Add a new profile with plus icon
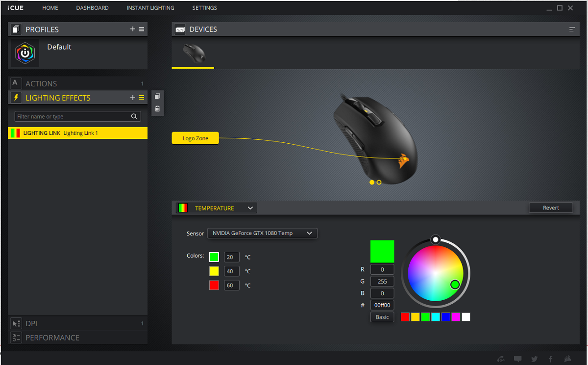Viewport: 588px width, 365px height. 133,29
